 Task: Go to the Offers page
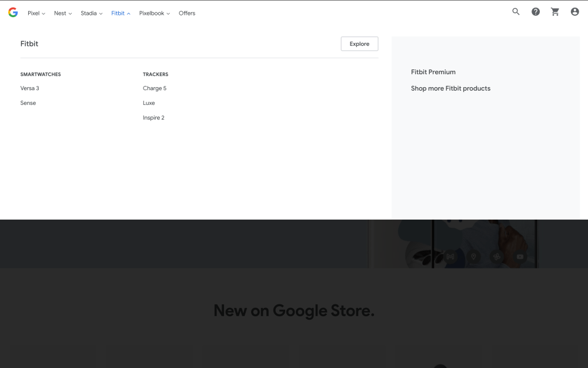pos(187,13)
